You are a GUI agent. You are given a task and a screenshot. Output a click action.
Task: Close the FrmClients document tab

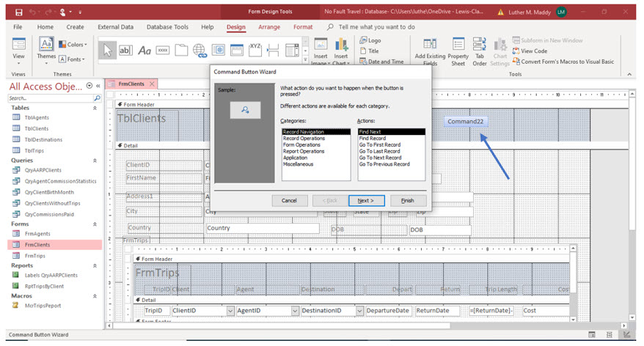coord(152,84)
